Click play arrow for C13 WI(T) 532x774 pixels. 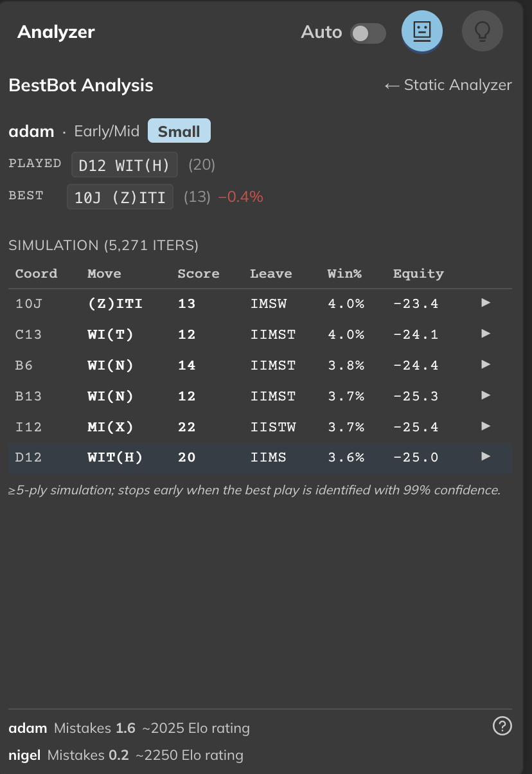click(x=486, y=334)
